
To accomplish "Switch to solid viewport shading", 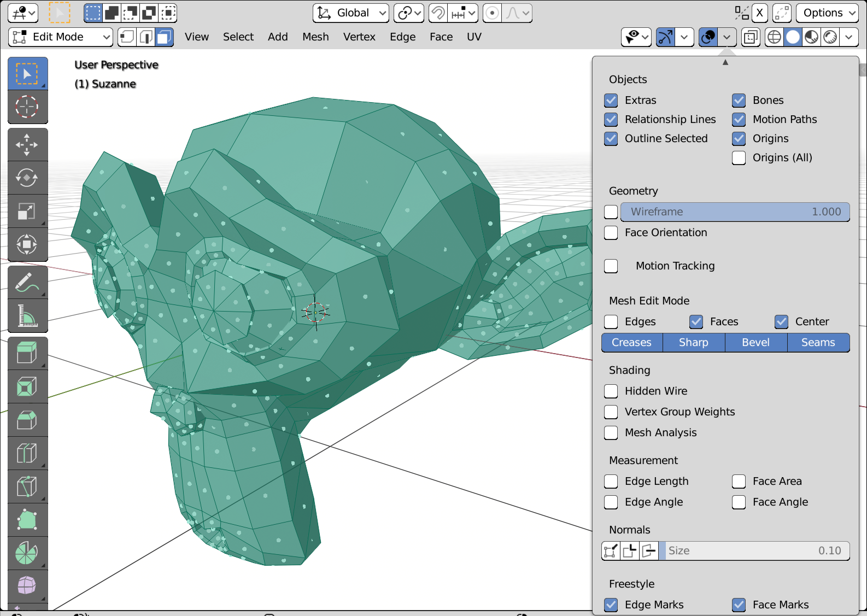I will (x=793, y=37).
